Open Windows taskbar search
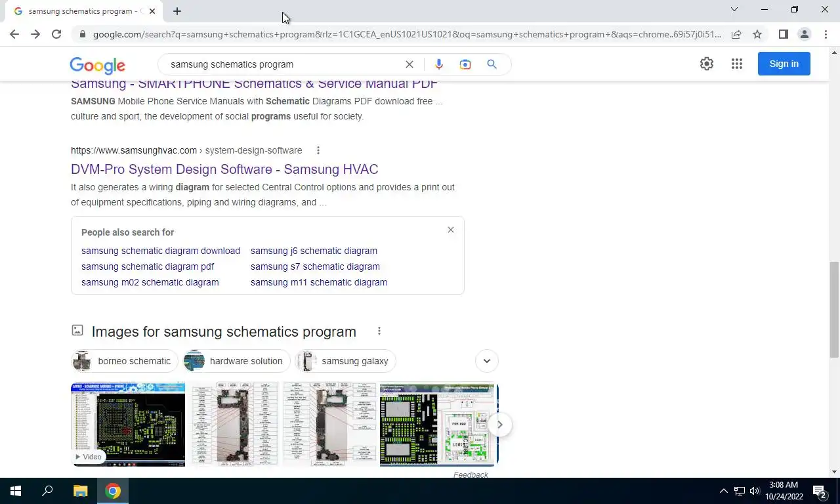The image size is (840, 504). tap(47, 491)
